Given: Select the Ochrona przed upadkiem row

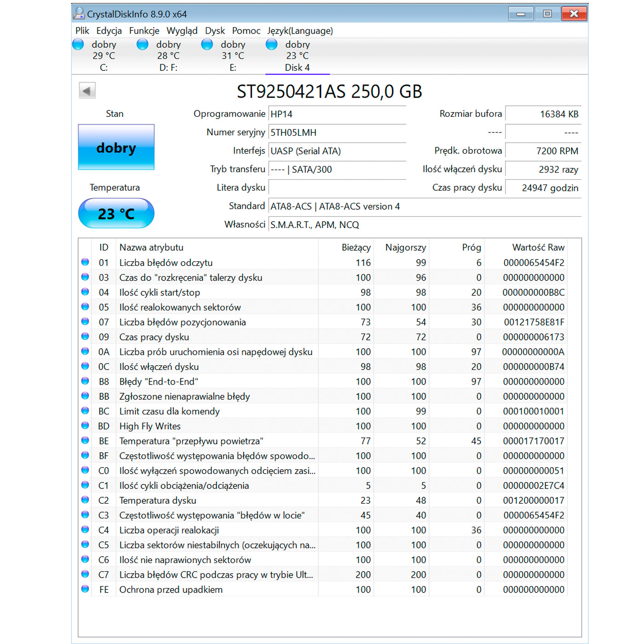Looking at the screenshot, I should coord(323,589).
